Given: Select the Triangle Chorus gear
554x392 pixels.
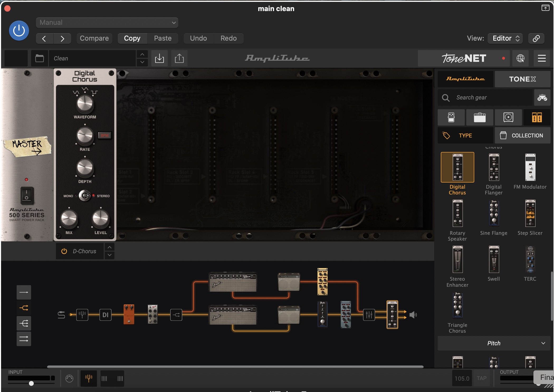Looking at the screenshot, I should 457,305.
